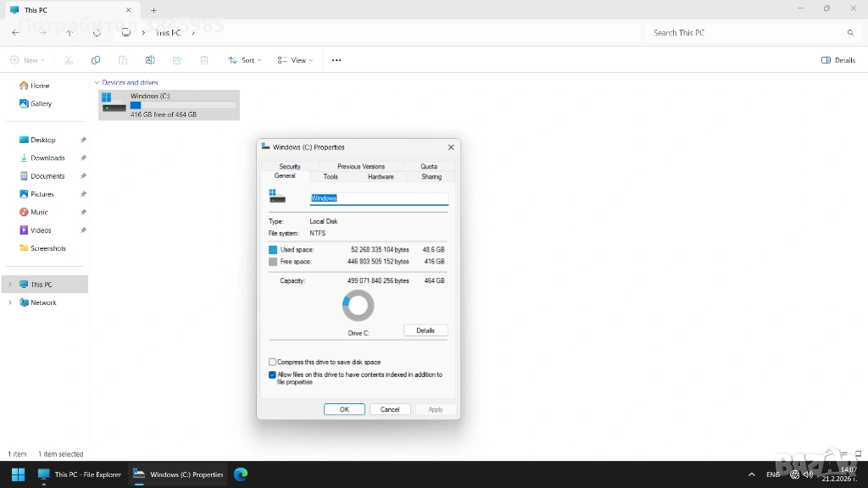Viewport: 868px width, 488px height.
Task: Open the Windows Start menu
Action: coord(18,474)
